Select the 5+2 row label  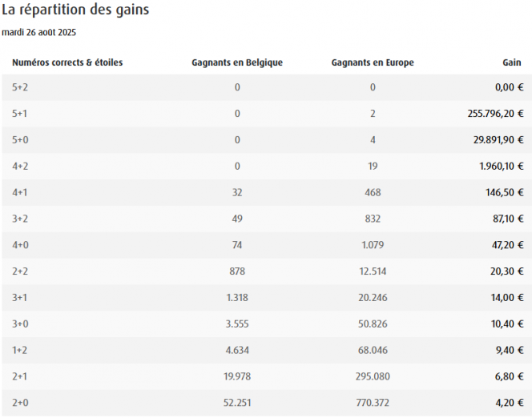(x=20, y=87)
